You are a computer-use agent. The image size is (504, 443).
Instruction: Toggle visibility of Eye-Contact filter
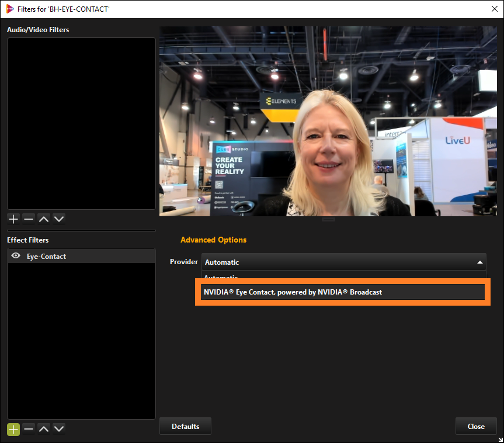click(16, 256)
